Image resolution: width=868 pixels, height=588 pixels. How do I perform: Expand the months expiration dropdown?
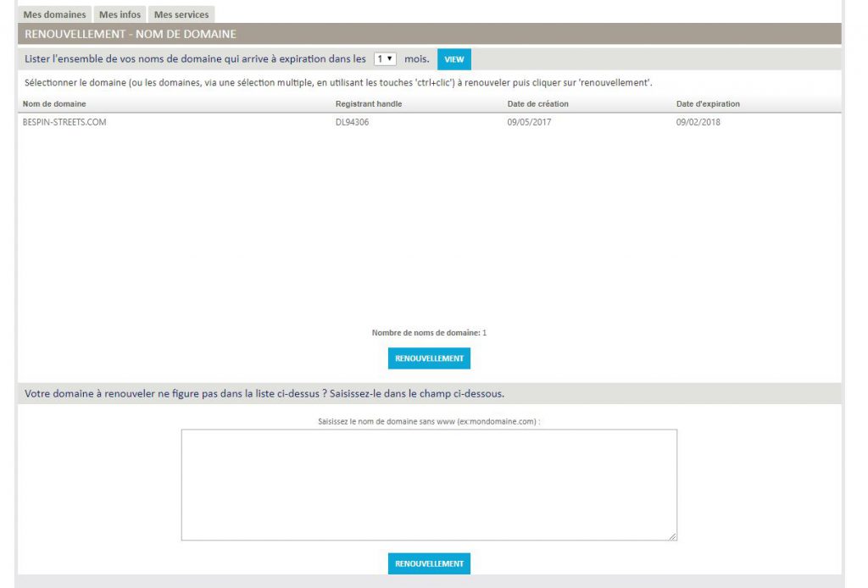click(385, 58)
